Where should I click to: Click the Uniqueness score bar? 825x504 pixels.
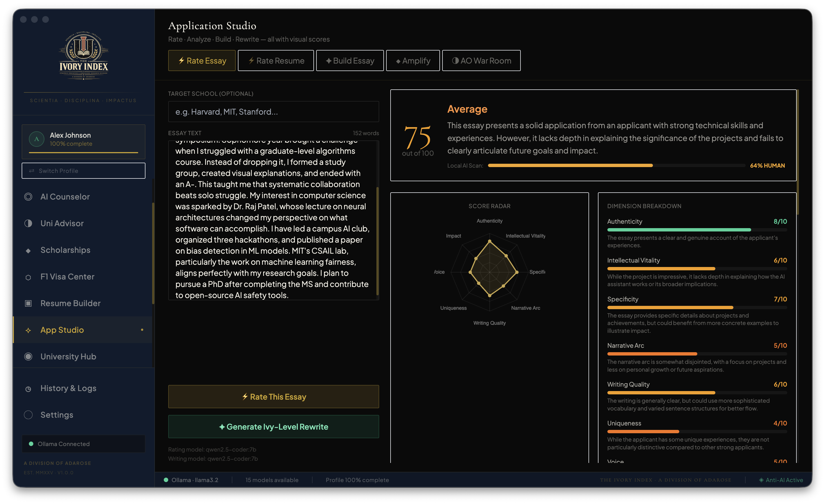(x=697, y=432)
